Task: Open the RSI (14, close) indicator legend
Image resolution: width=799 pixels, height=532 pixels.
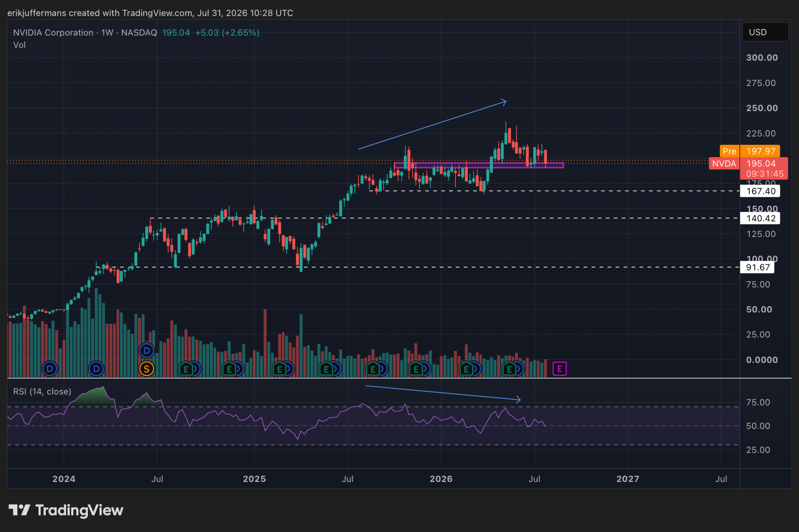Action: pyautogui.click(x=42, y=391)
